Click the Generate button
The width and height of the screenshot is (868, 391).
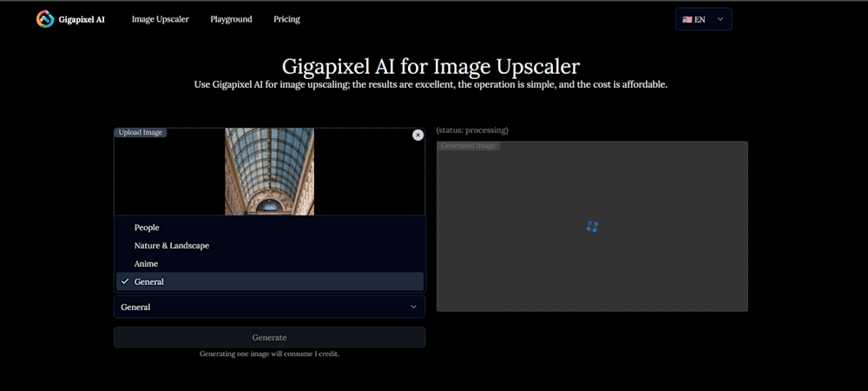(270, 337)
